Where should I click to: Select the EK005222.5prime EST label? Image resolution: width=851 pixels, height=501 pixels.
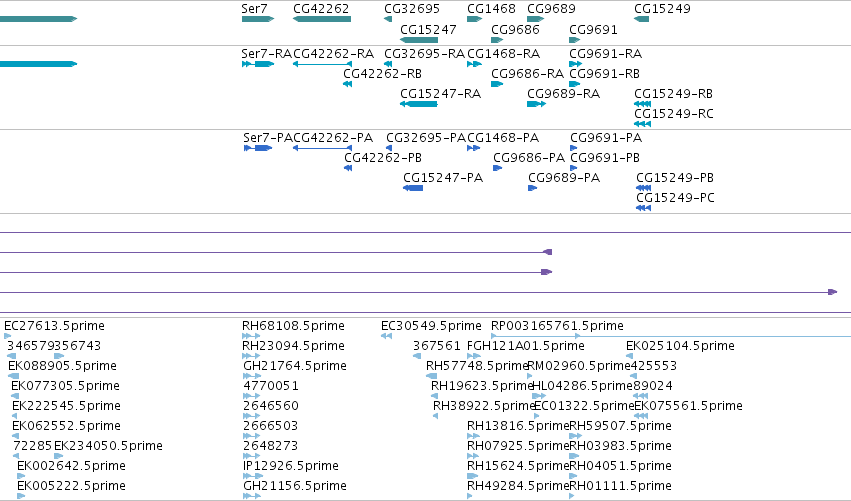pos(72,486)
